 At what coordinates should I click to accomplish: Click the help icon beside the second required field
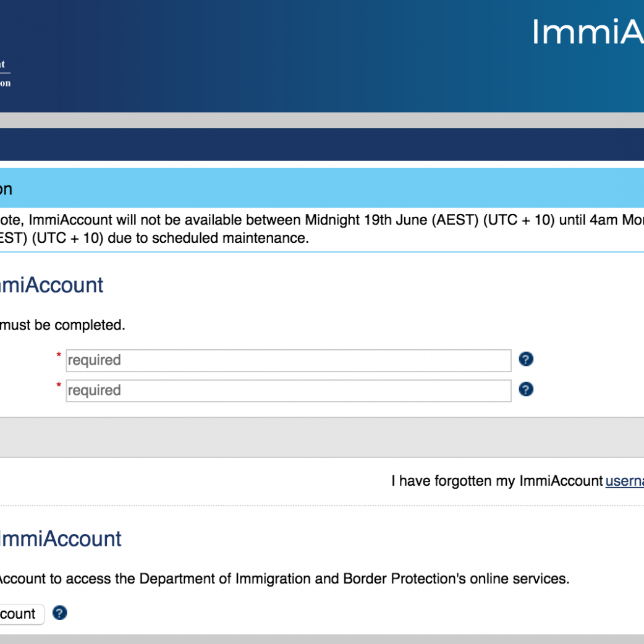click(x=526, y=389)
